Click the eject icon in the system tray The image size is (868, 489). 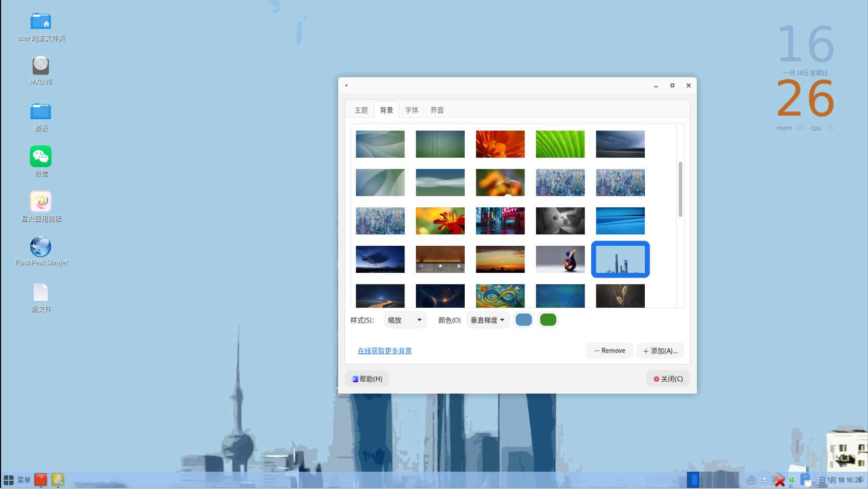(764, 480)
